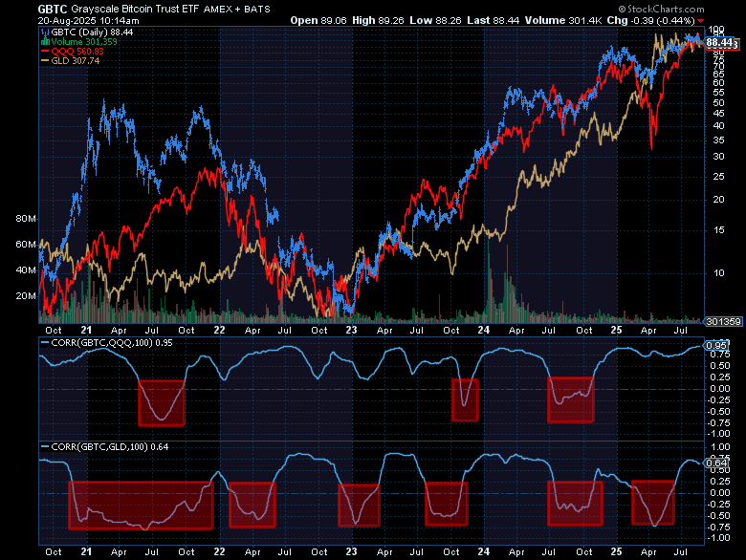Click year label 21 on the bottom time axis

coord(86,552)
